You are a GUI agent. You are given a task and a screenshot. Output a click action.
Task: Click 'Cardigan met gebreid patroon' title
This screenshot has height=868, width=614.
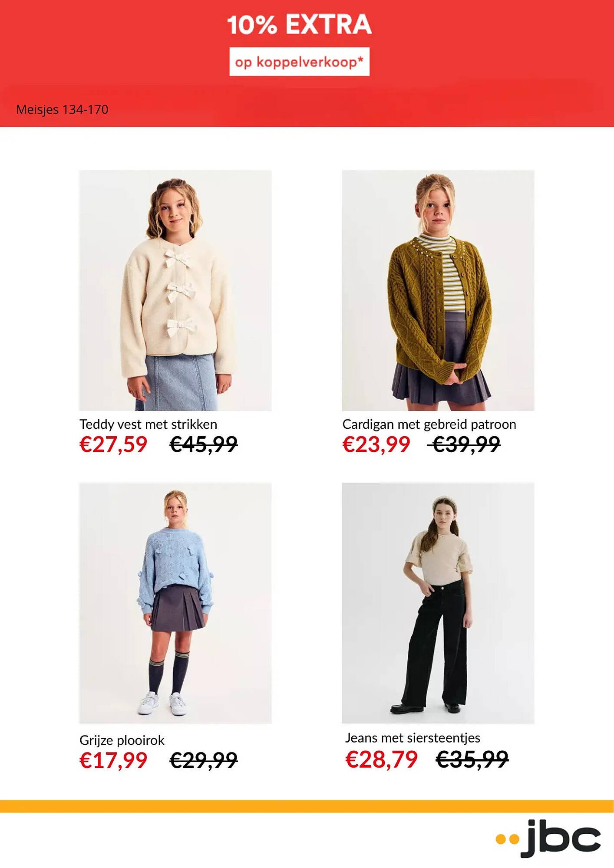point(429,424)
